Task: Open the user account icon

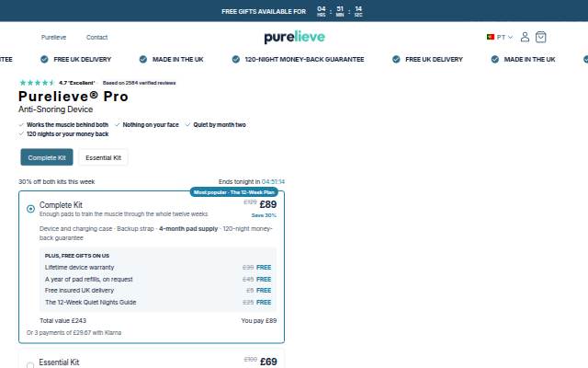Action: 525,37
